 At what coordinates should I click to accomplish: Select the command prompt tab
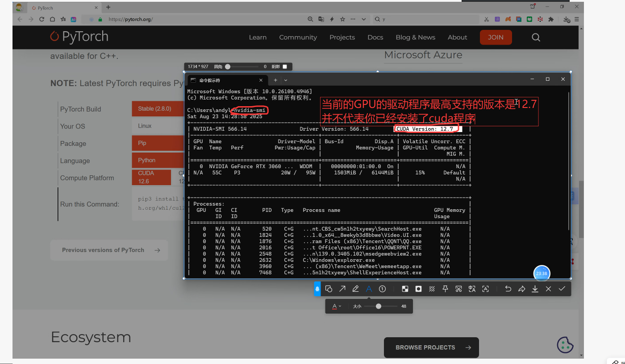click(228, 80)
